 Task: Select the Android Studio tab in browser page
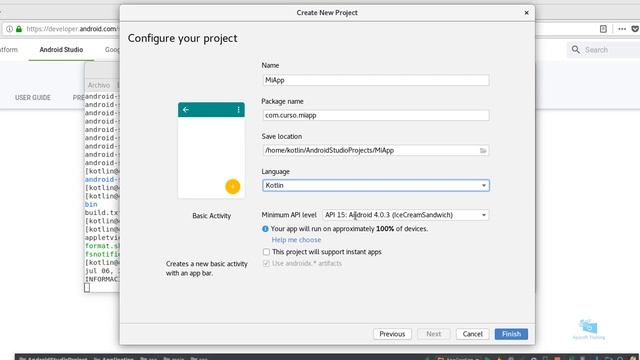(x=61, y=50)
